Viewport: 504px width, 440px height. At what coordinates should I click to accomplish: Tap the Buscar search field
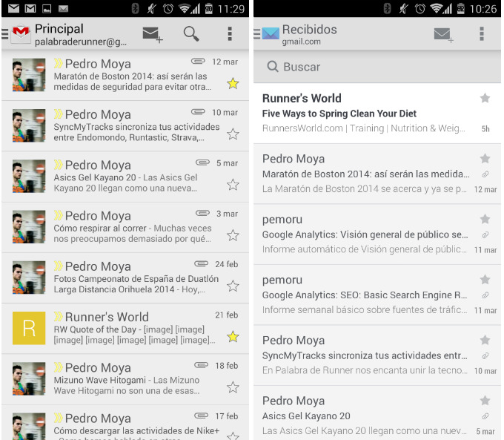[x=377, y=67]
